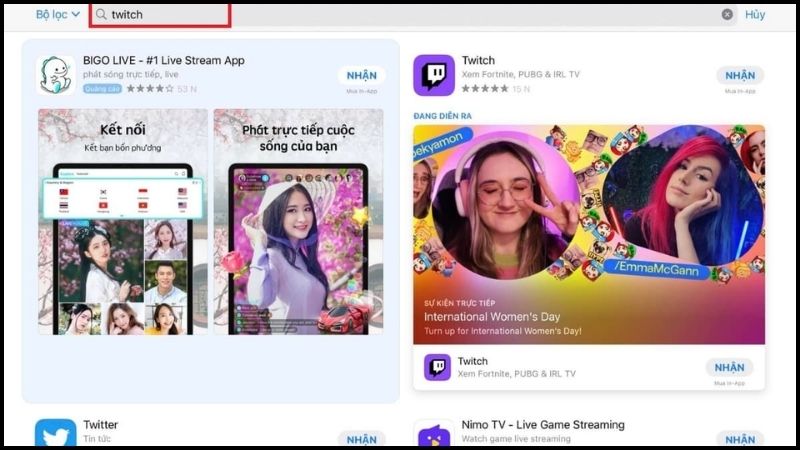Get BIGO LIVE with the NHẬN button
The image size is (800, 450).
[361, 76]
